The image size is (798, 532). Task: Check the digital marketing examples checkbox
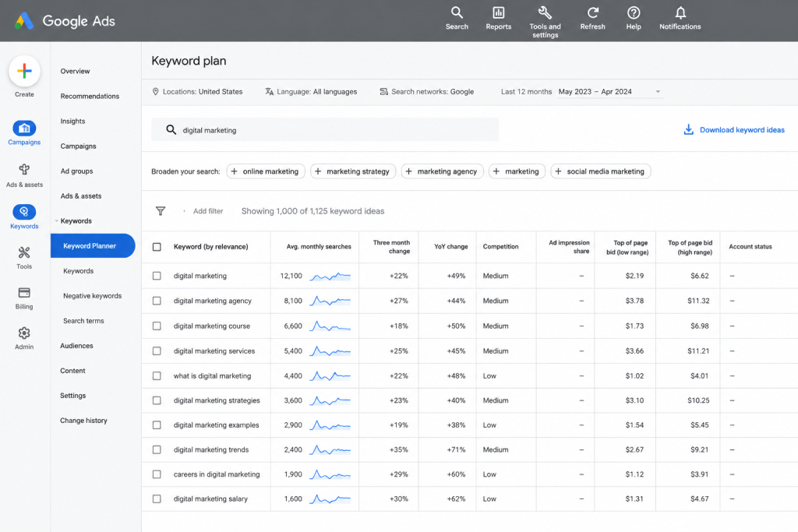tap(157, 425)
